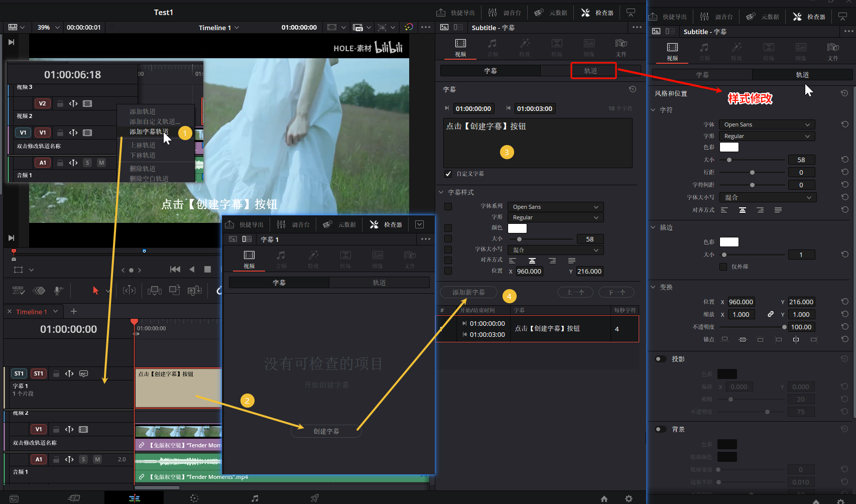Click viewer options three-dots next to Timeline 1
The width and height of the screenshot is (856, 504).
point(426,27)
